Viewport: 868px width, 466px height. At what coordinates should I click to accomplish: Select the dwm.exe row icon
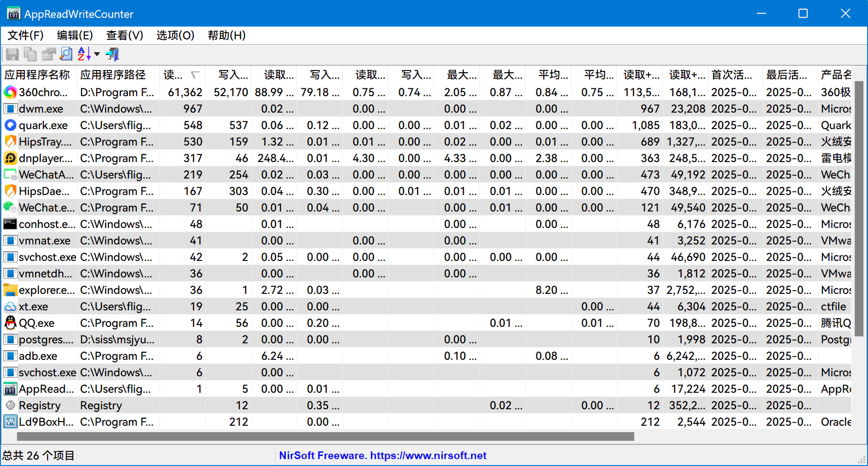tap(10, 109)
